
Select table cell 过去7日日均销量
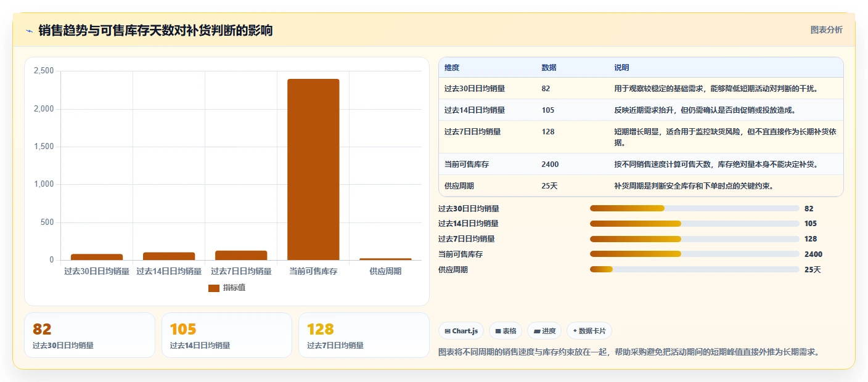click(x=472, y=131)
